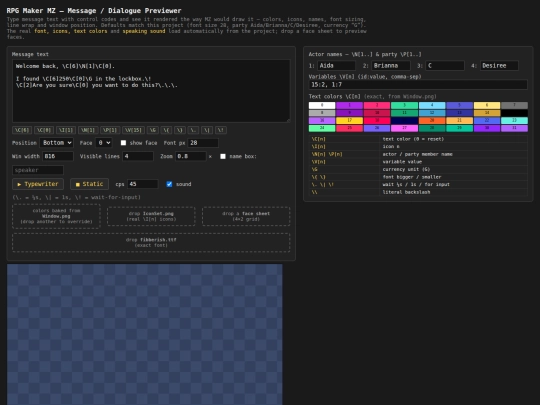Screen dimensions: 540x405
Task: Pick gold text color swatch 14
Action: (487, 113)
